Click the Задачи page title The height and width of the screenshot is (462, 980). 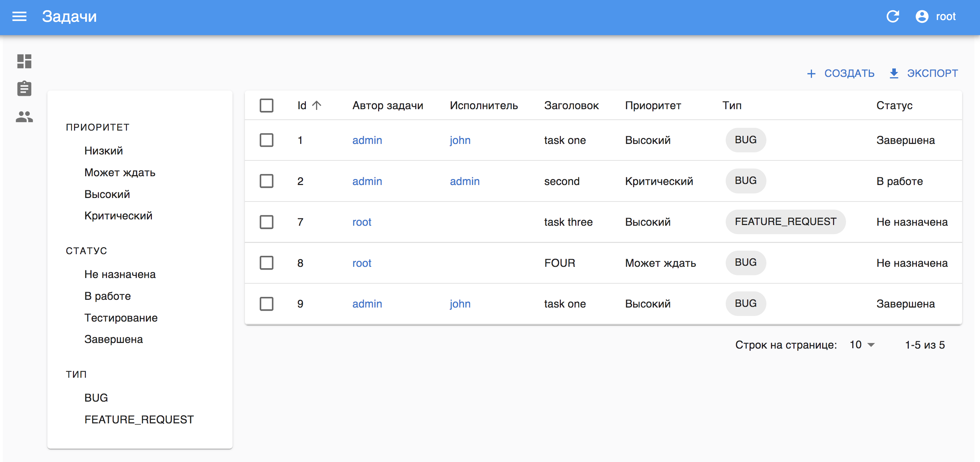click(x=69, y=16)
